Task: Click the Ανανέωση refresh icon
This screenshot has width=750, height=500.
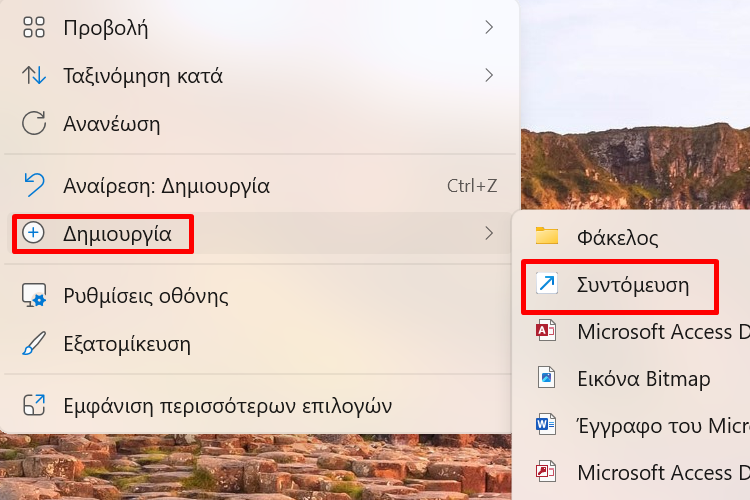Action: point(34,123)
